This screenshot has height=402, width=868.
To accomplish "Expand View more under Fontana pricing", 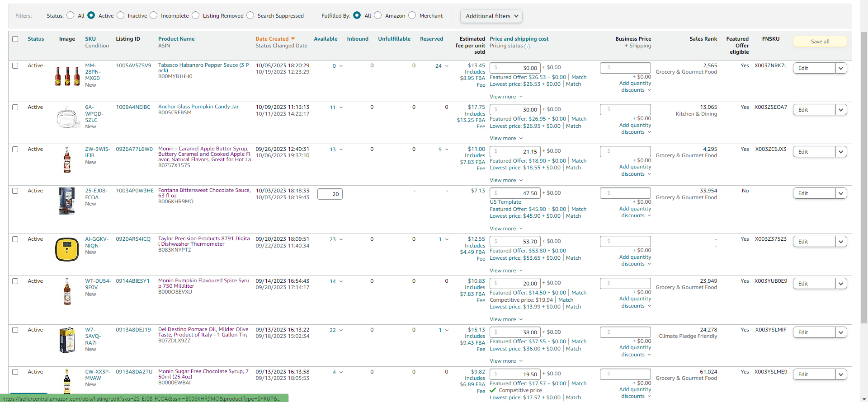I will pos(506,229).
